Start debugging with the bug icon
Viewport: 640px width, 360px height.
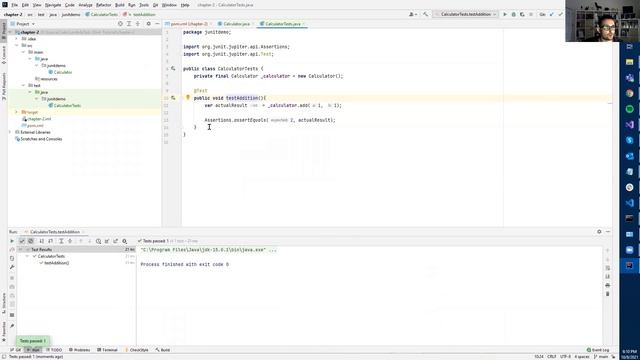[x=513, y=14]
